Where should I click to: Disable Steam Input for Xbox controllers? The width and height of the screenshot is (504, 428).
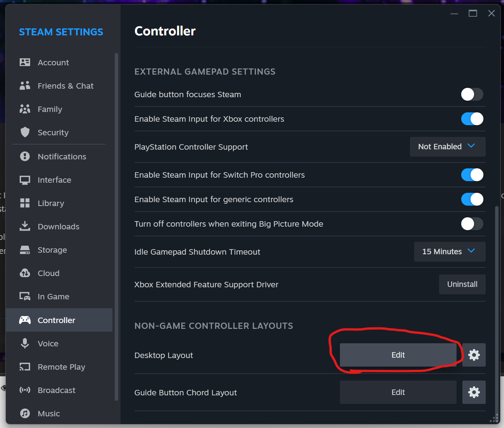coord(472,119)
